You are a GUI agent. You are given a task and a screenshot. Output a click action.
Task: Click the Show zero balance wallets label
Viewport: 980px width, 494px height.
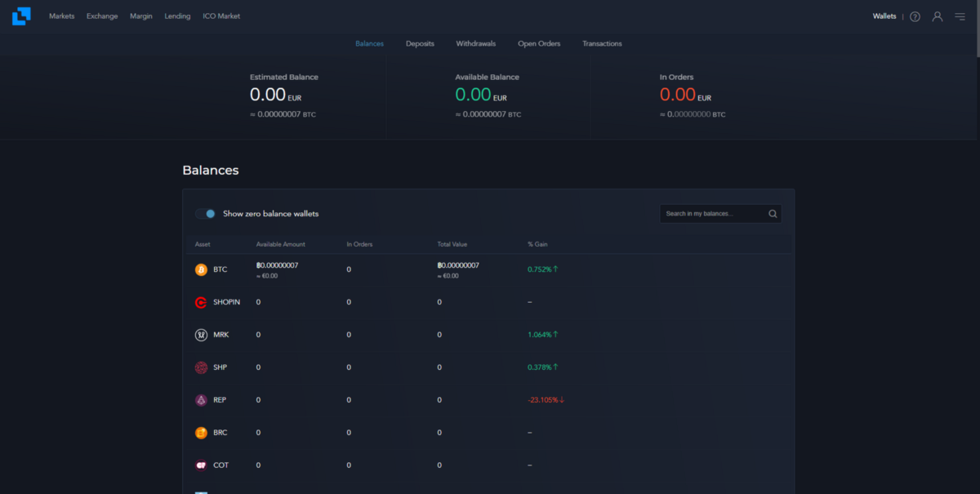tap(271, 214)
